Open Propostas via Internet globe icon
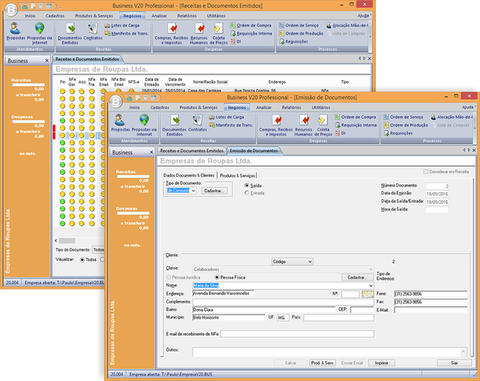The width and height of the screenshot is (480, 381). [144, 124]
